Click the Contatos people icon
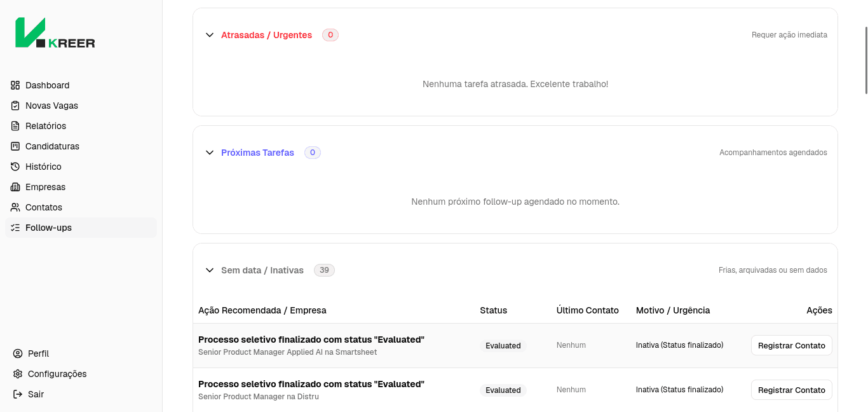 tap(15, 207)
